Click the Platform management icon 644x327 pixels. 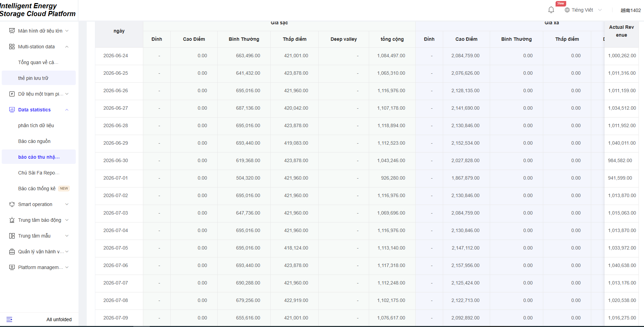[12, 267]
